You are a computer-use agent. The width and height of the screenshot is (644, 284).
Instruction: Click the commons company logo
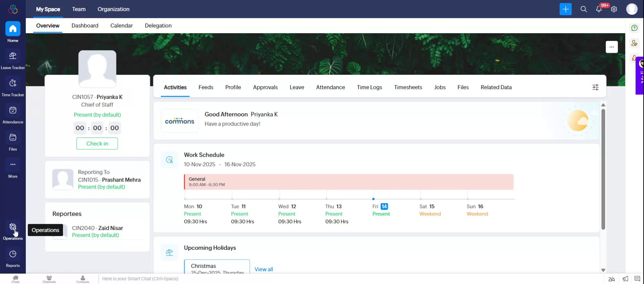click(x=179, y=121)
